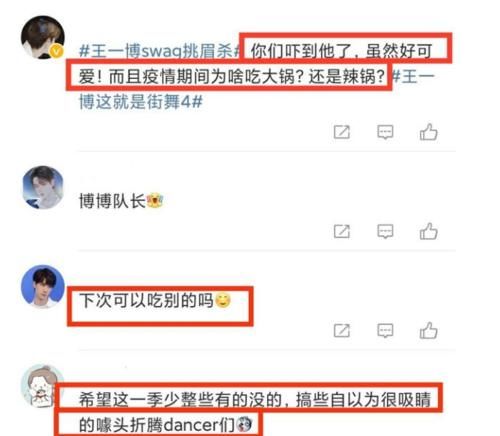The height and width of the screenshot is (436, 500).
Task: Repost the 博博队长 comment
Action: (x=342, y=231)
